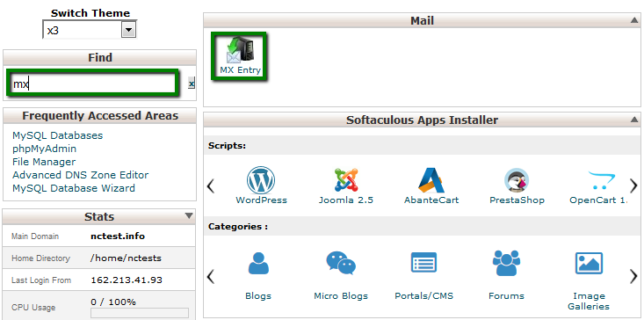
Task: Open MySQL Database Wizard link
Action: (74, 188)
